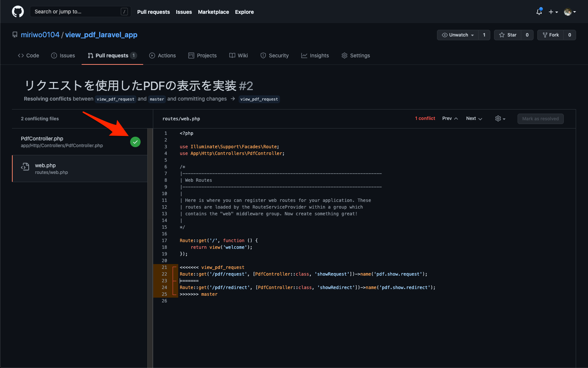
Task: Switch to the Security tab
Action: [274, 55]
